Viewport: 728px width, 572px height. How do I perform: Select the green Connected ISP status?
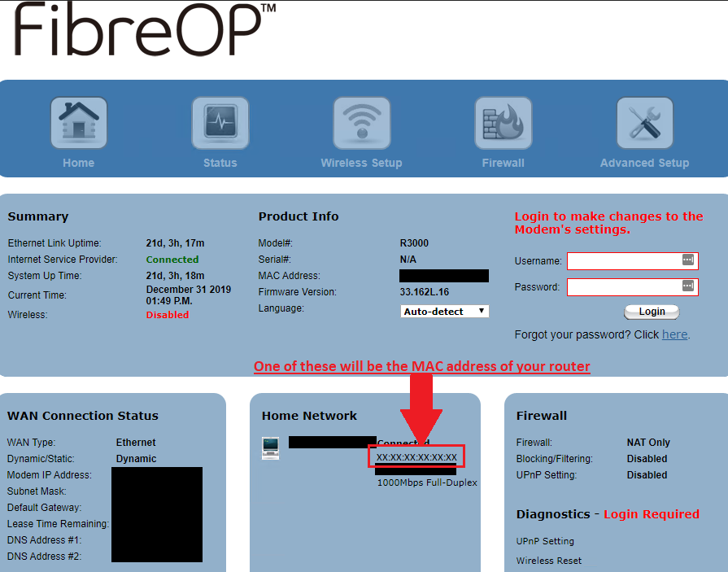tap(172, 260)
